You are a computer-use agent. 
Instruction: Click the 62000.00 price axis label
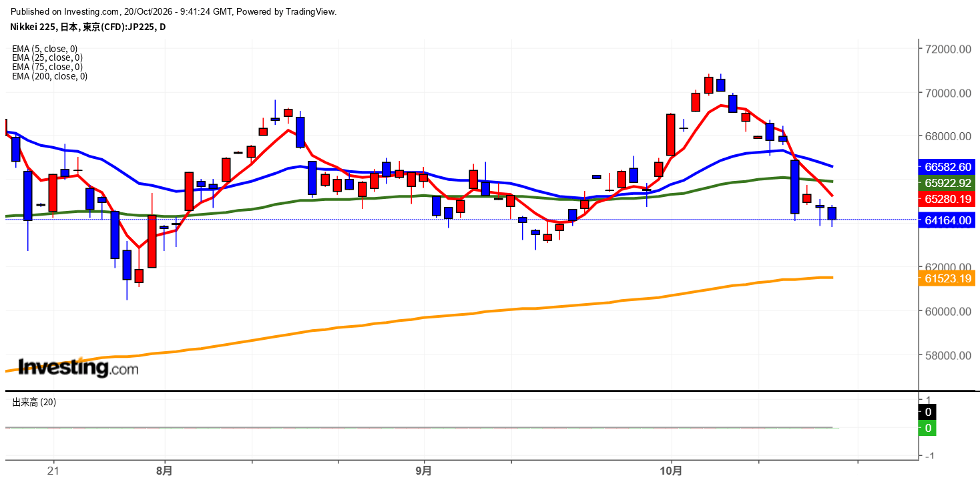coord(947,267)
